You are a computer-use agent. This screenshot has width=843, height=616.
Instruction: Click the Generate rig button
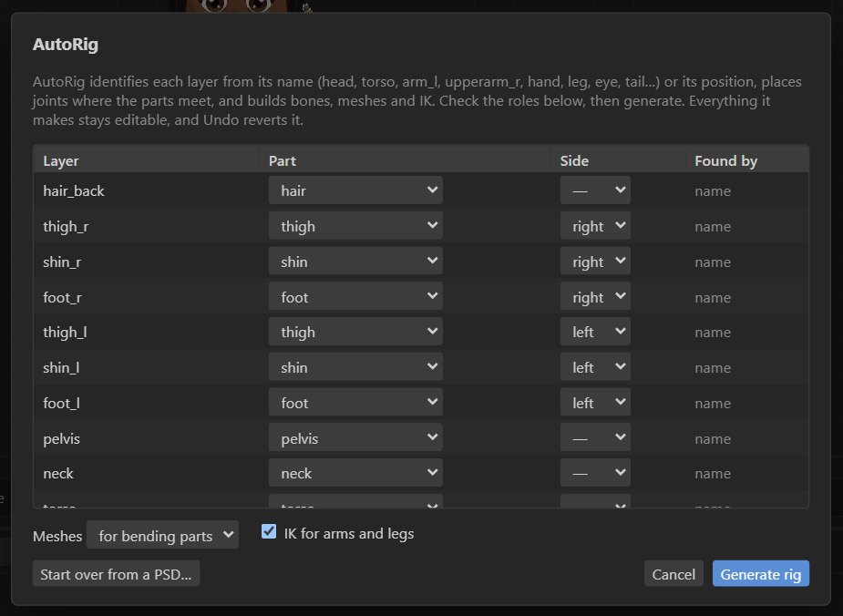click(x=760, y=574)
